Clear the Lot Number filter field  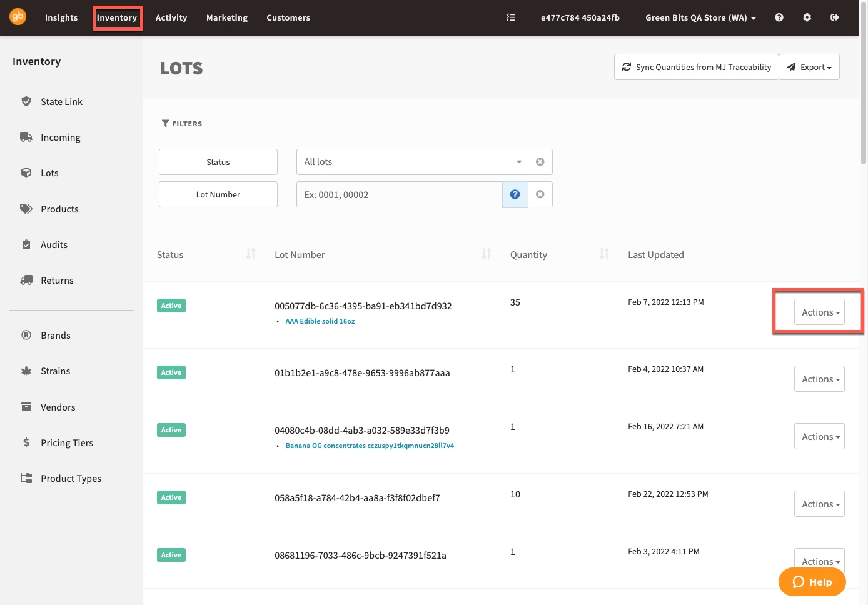(x=540, y=194)
